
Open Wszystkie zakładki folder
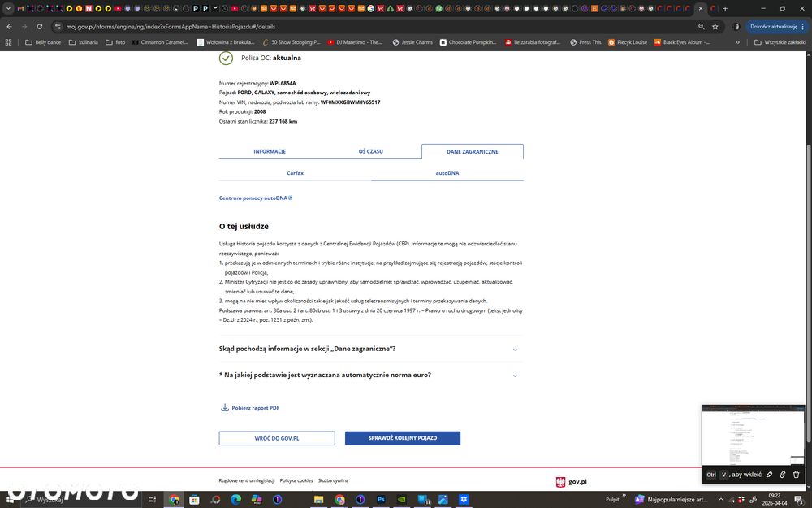(780, 42)
